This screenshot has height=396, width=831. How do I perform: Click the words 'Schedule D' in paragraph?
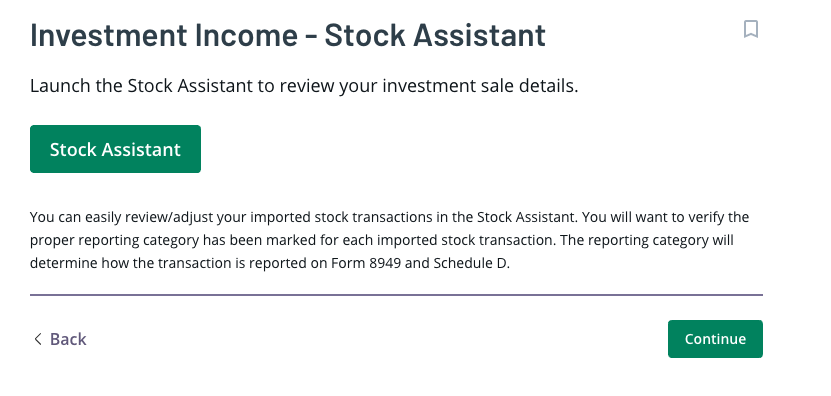click(x=470, y=263)
